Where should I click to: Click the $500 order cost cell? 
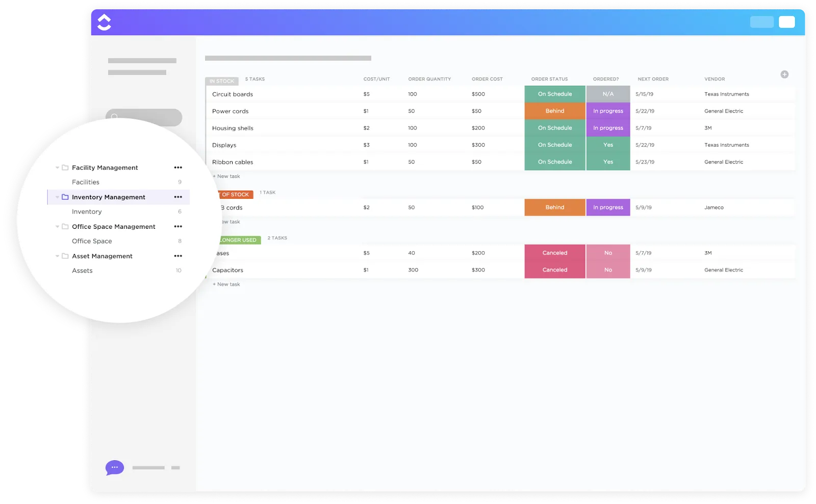478,94
